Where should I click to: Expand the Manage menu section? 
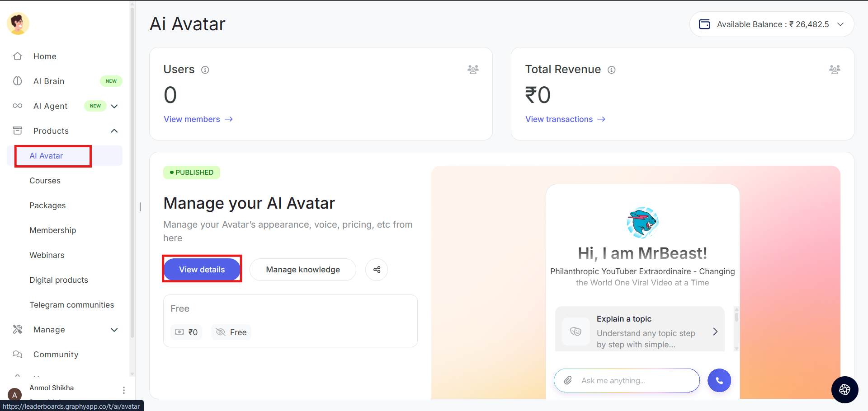tap(114, 330)
